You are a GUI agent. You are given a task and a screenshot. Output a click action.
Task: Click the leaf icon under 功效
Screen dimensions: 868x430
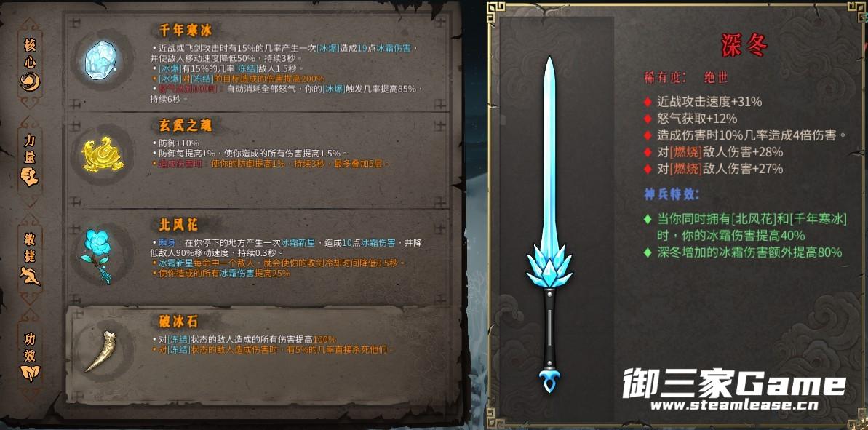click(x=30, y=372)
